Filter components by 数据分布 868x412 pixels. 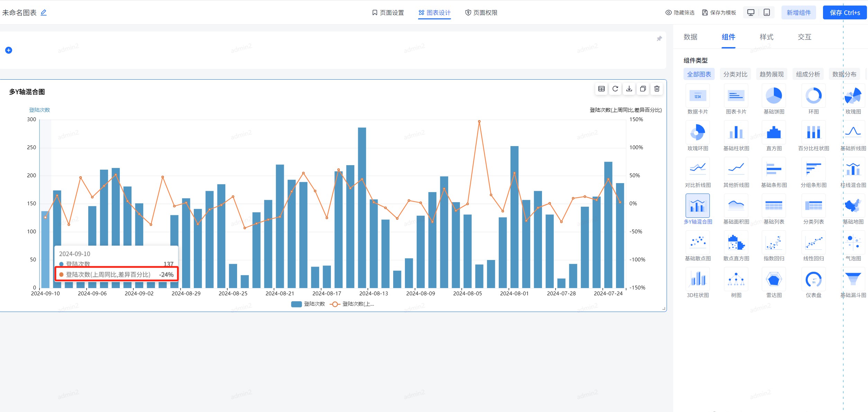pos(844,74)
